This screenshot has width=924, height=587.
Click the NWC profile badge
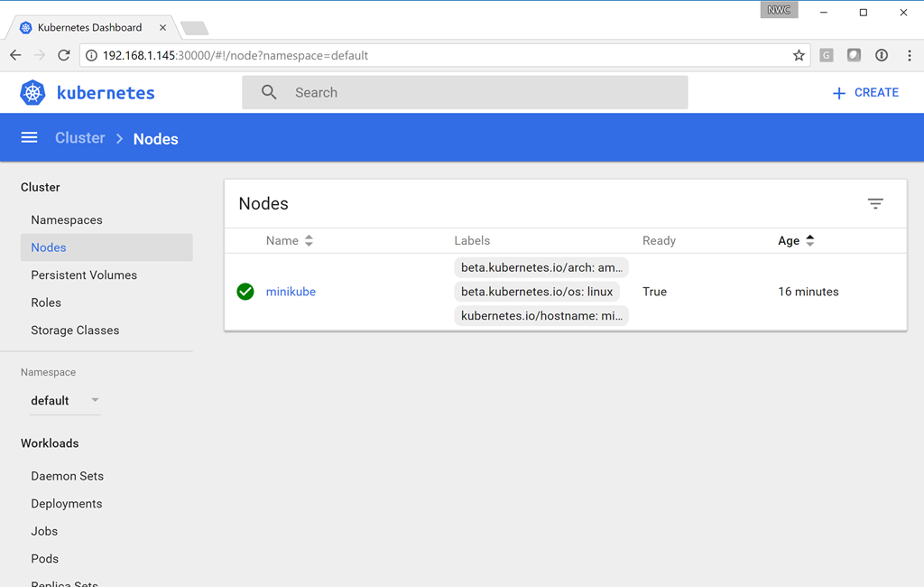[779, 10]
